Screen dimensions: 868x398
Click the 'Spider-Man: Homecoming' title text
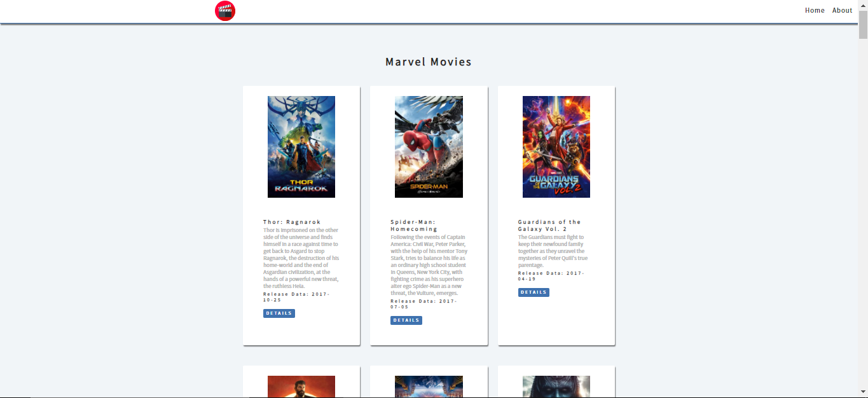point(414,226)
